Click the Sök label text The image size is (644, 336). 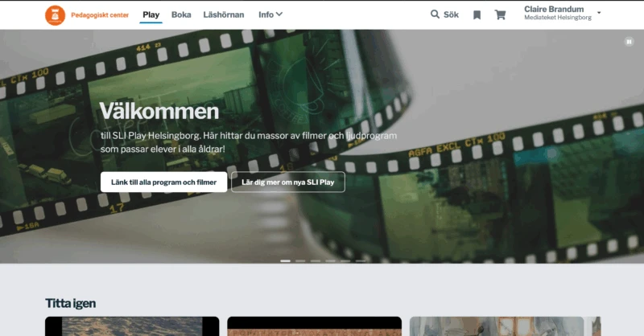451,14
